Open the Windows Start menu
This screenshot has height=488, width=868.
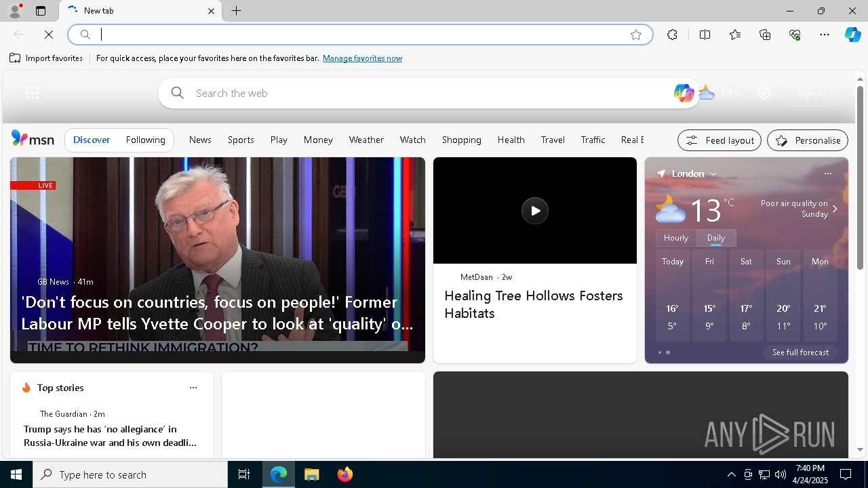16,474
